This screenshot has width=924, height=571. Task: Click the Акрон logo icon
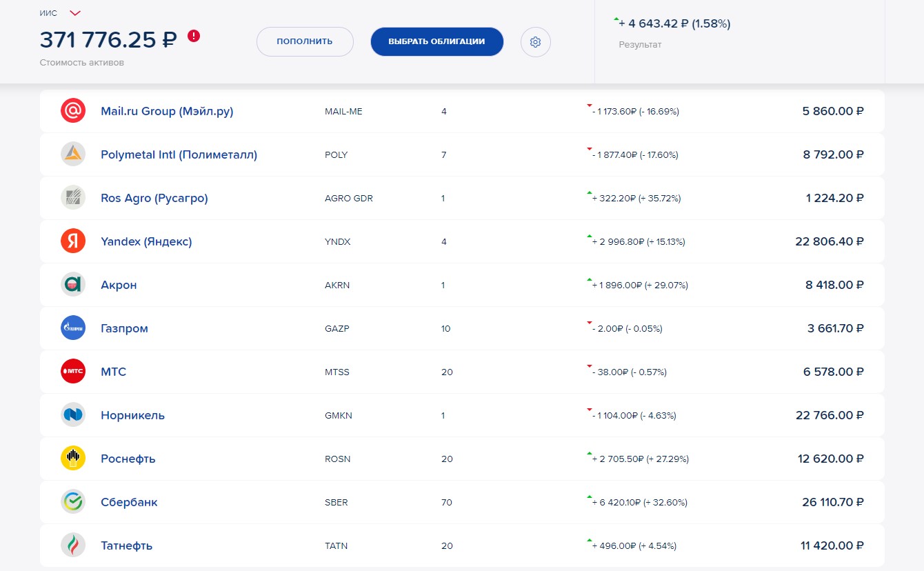click(x=73, y=285)
